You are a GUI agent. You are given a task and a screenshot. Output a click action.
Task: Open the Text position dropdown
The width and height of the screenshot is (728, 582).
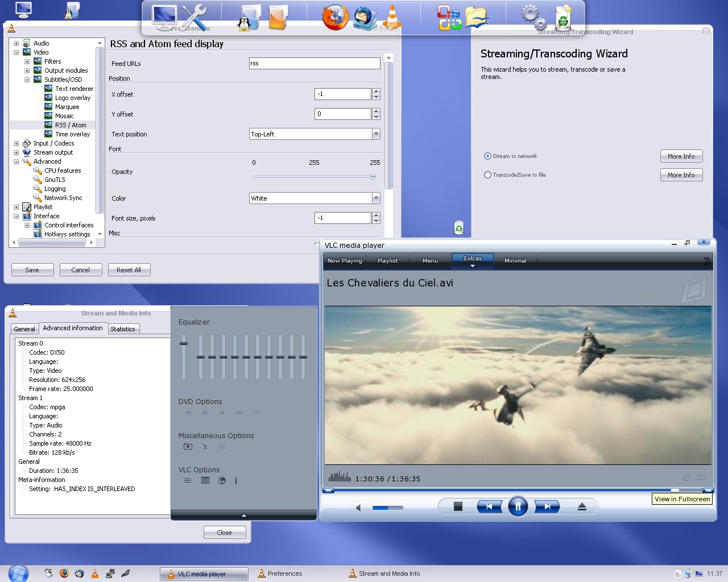[x=376, y=134]
